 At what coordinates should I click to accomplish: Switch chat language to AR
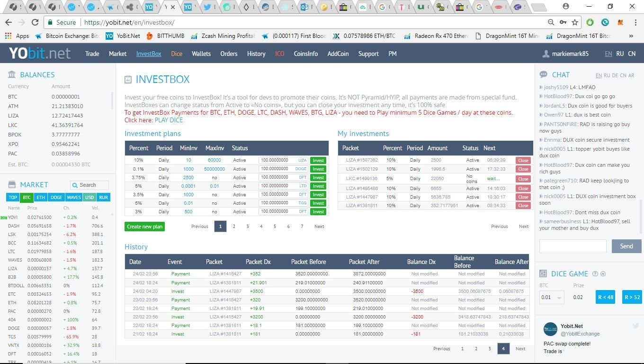631,75
